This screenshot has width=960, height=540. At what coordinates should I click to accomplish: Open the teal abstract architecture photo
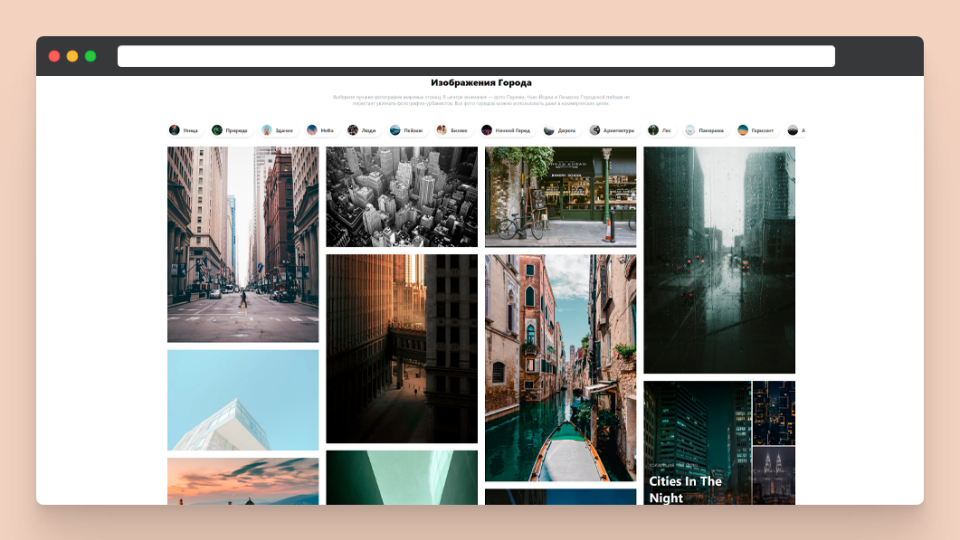click(x=402, y=478)
